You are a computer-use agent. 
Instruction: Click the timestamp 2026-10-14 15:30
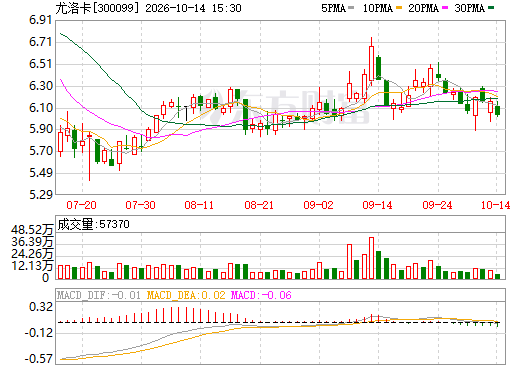(193, 8)
